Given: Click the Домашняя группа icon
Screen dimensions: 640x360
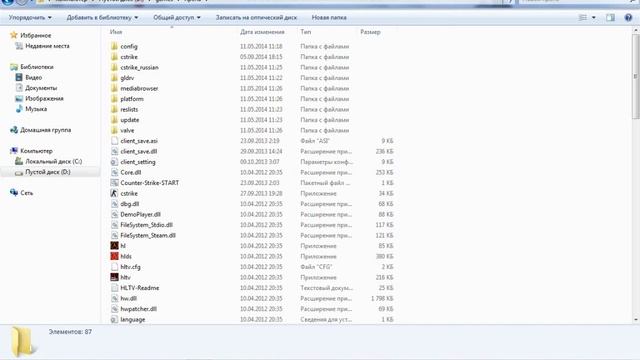Looking at the screenshot, I should pyautogui.click(x=14, y=130).
